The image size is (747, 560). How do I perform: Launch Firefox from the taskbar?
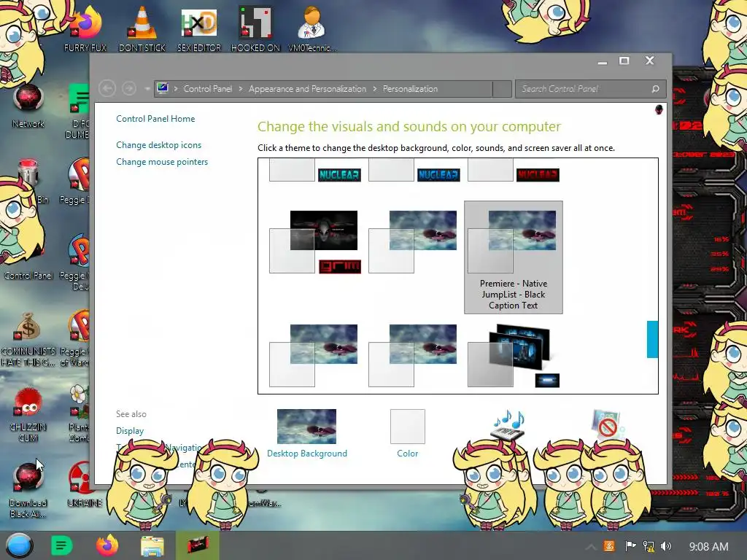tap(107, 545)
